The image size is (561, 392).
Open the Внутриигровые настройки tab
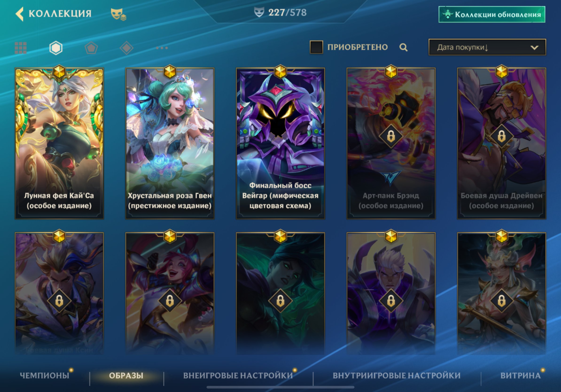397,375
